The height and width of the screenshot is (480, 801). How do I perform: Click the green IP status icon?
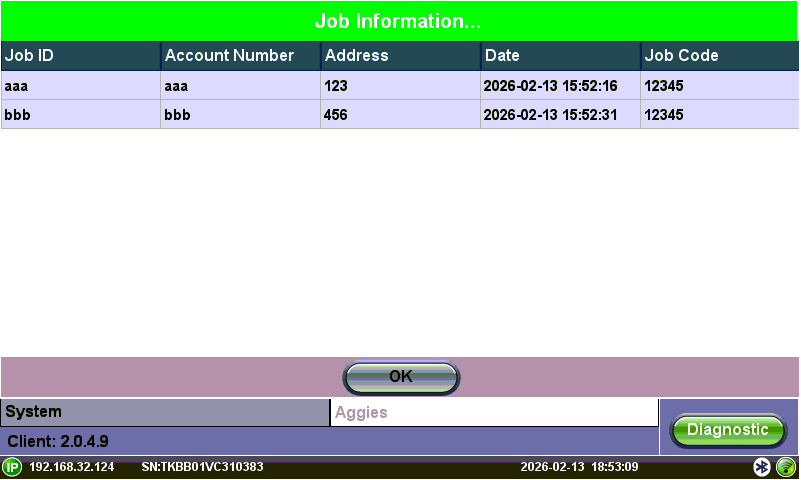point(12,467)
